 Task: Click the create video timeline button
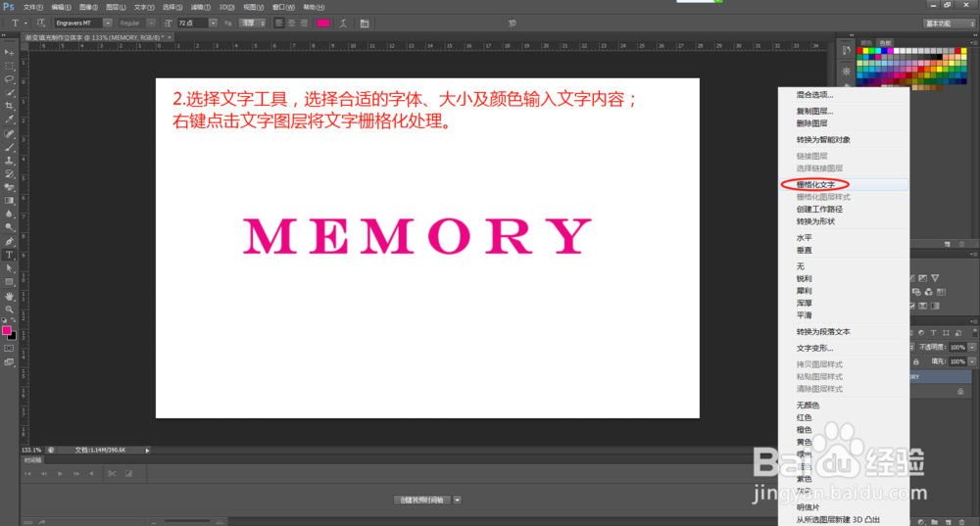click(421, 500)
